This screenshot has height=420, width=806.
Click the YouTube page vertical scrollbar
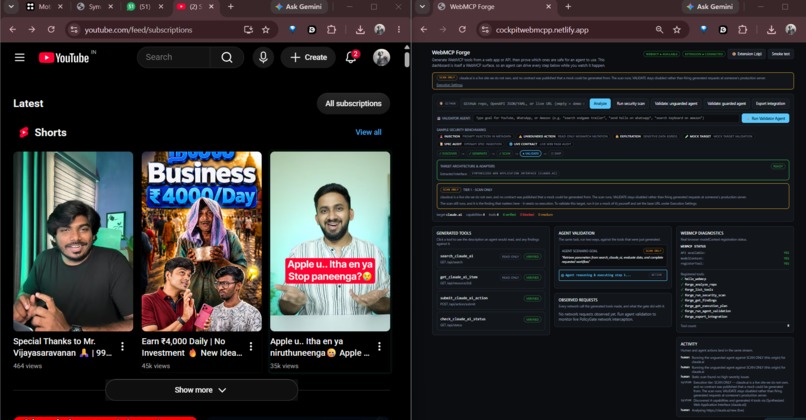coord(407,59)
